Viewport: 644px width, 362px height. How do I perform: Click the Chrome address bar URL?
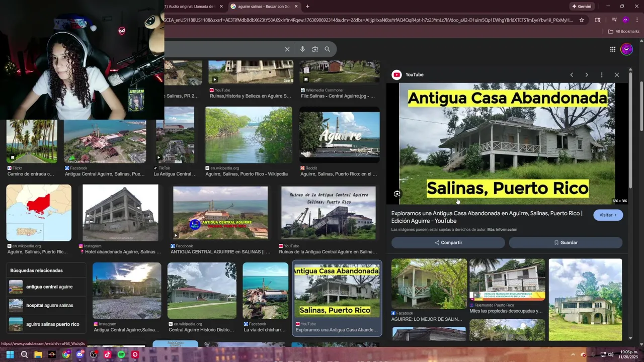(368, 20)
